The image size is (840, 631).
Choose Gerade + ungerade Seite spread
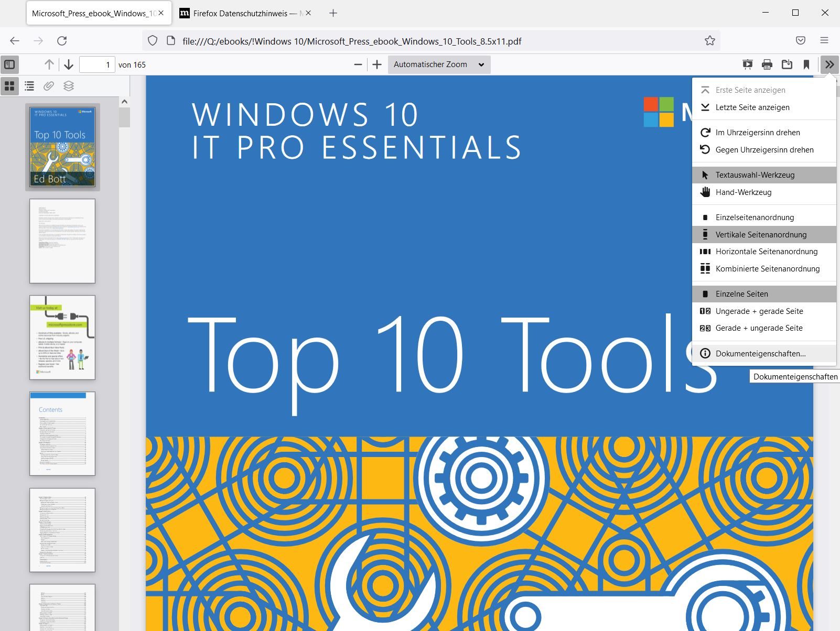(x=764, y=328)
